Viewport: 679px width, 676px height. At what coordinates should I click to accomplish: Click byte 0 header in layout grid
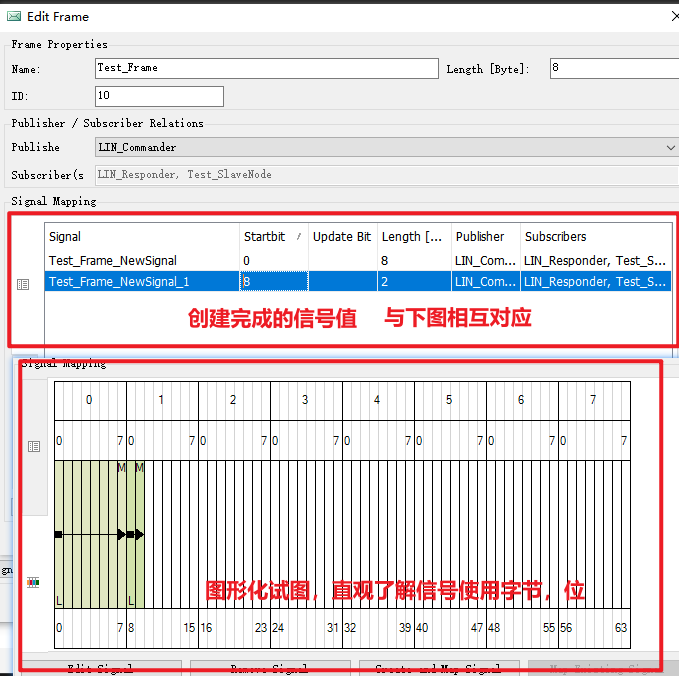90,400
